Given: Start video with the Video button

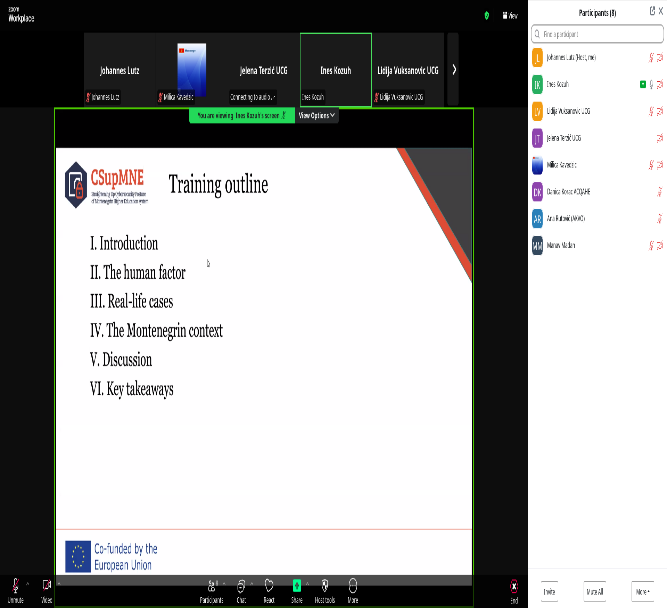Looking at the screenshot, I should tap(46, 591).
